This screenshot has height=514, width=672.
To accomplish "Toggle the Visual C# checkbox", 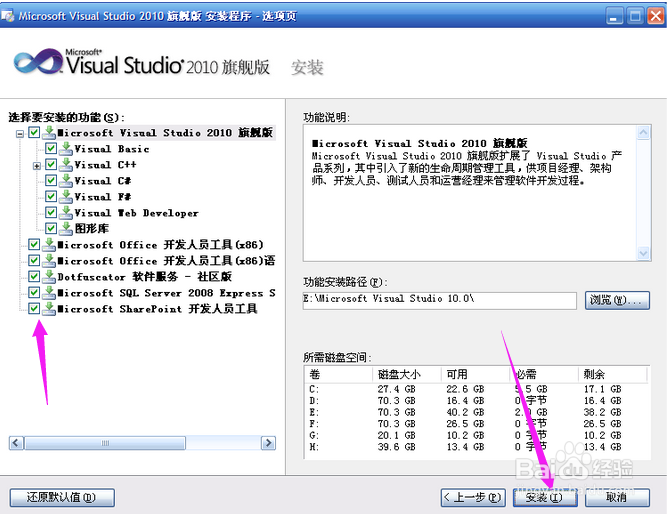I will coord(51,180).
